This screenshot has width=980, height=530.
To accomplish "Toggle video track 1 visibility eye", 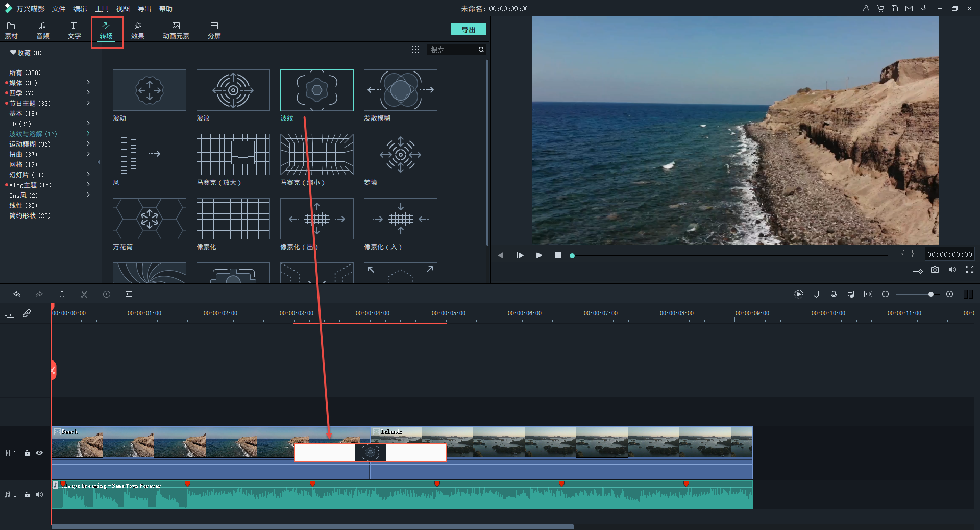I will pos(39,453).
